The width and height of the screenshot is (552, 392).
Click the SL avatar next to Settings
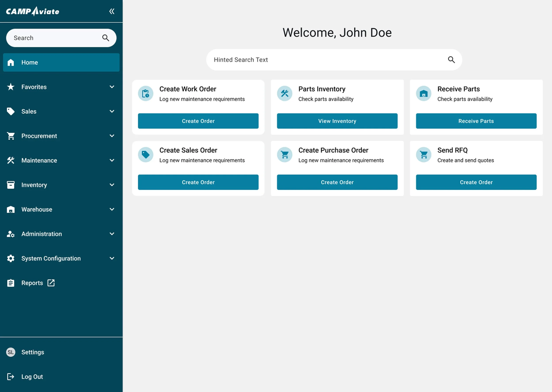(x=11, y=352)
